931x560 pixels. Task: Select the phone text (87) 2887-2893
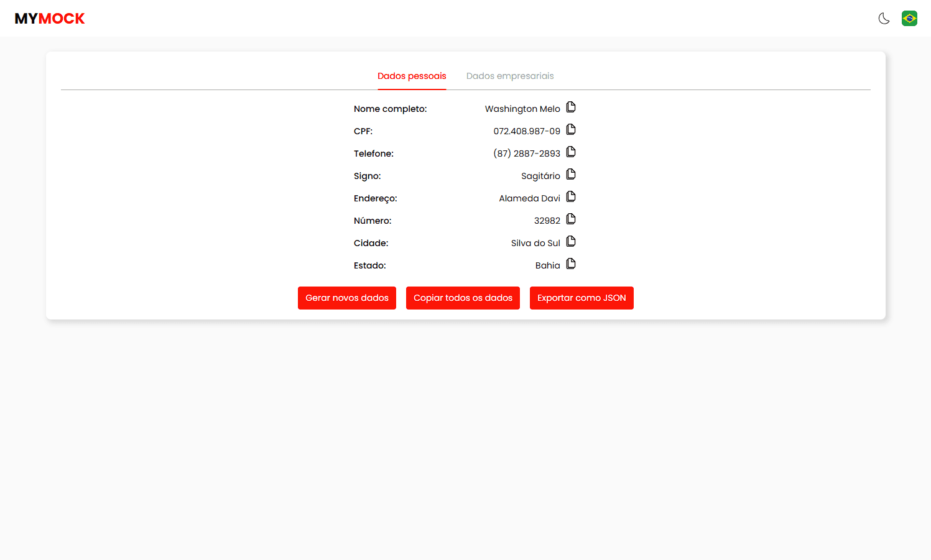point(527,154)
